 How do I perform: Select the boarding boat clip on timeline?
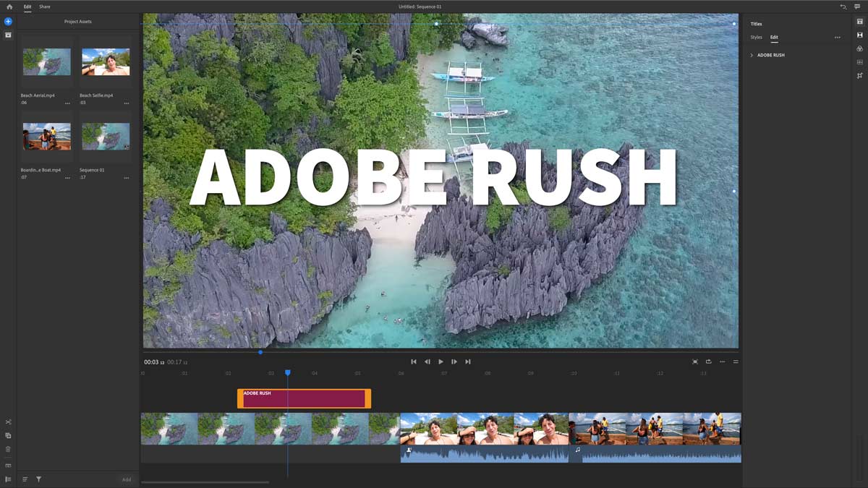[656, 429]
